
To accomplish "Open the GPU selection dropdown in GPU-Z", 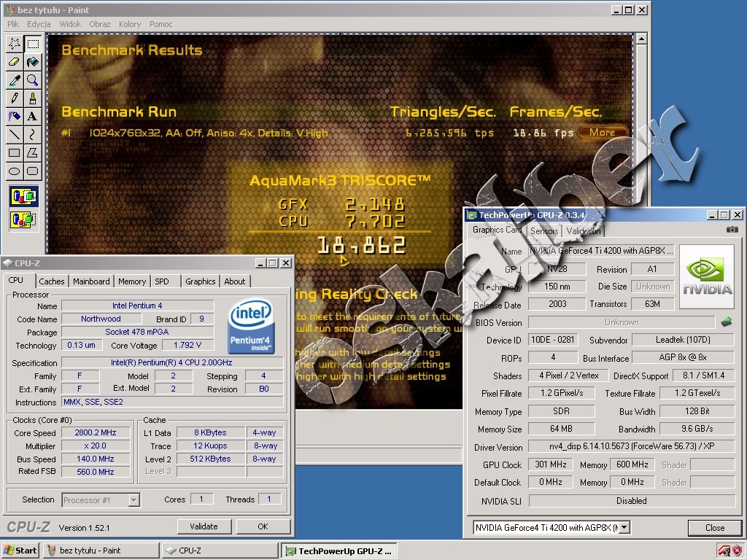I will 551,528.
